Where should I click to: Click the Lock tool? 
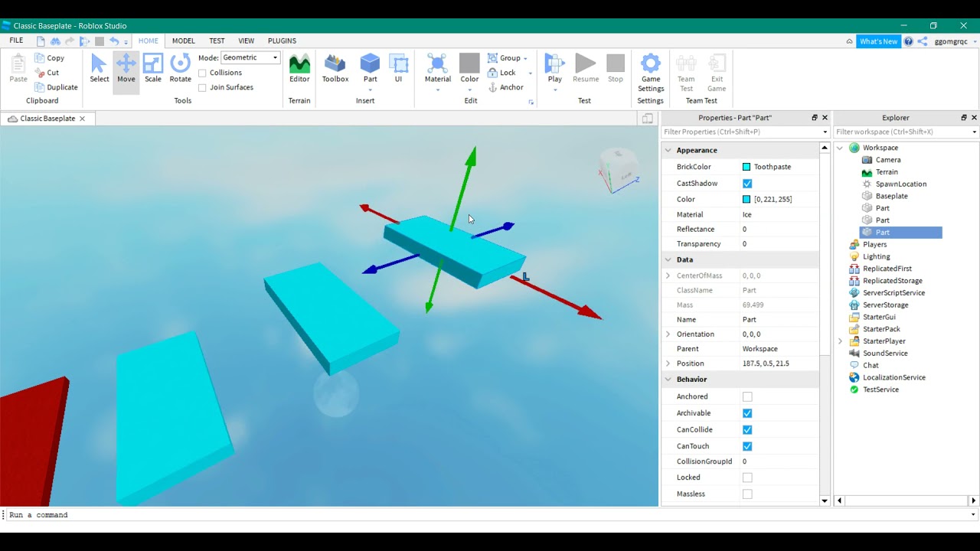tap(501, 73)
